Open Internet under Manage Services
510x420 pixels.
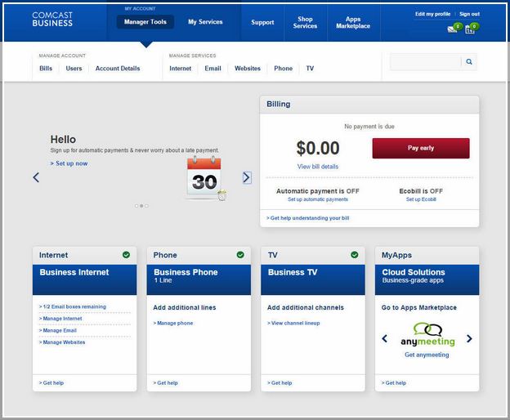[180, 69]
